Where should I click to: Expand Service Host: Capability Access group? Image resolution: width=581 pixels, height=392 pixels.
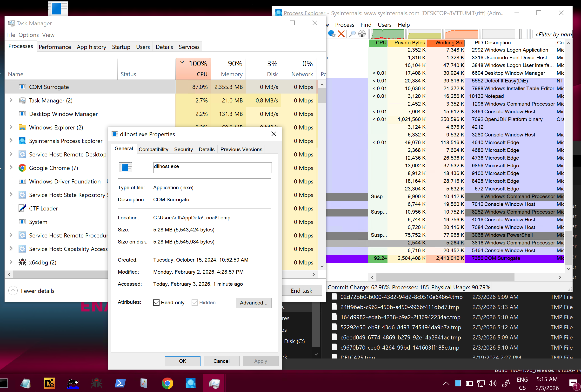point(11,249)
